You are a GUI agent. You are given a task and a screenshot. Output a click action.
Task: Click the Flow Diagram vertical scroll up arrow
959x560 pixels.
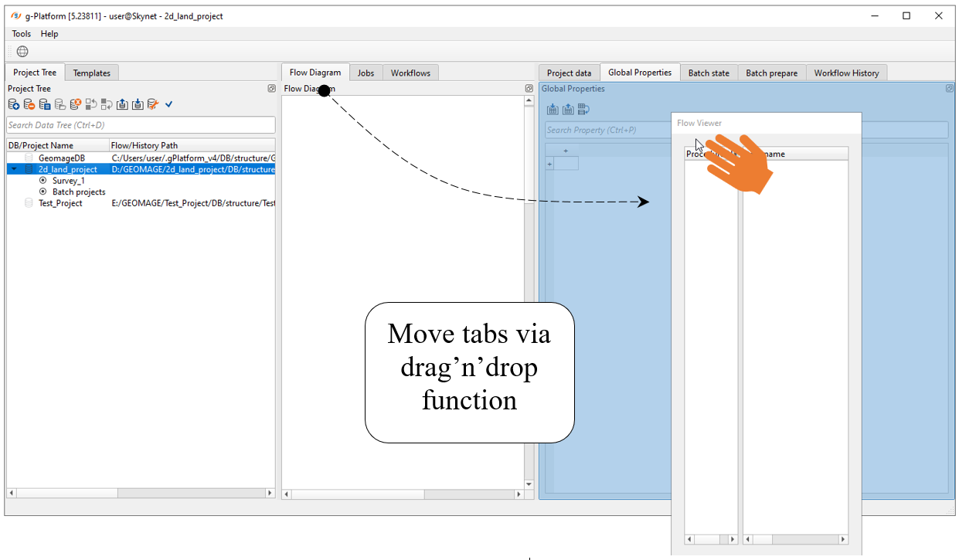529,100
